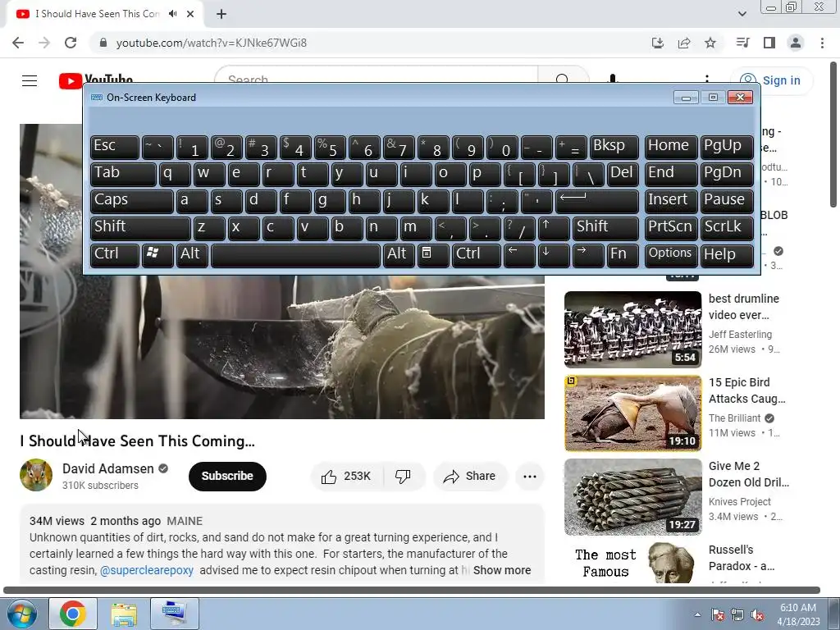This screenshot has height=630, width=840.
Task: Bookmark this page with the star icon
Action: (710, 43)
